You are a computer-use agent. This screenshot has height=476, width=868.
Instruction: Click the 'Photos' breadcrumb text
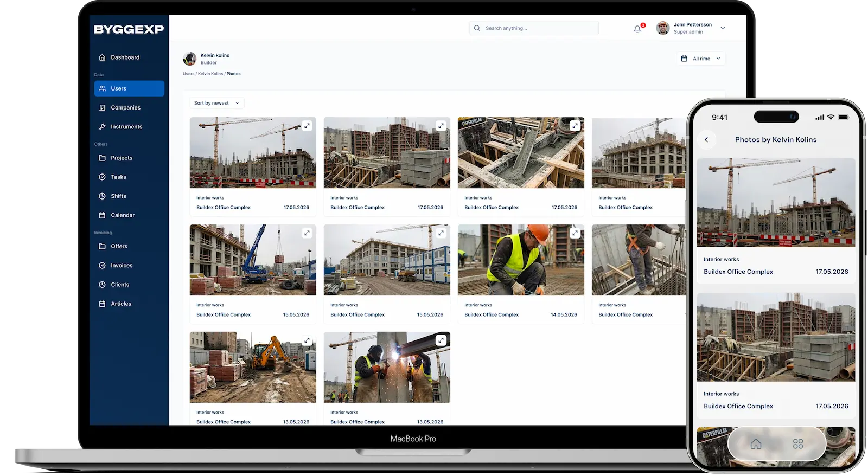click(x=234, y=74)
